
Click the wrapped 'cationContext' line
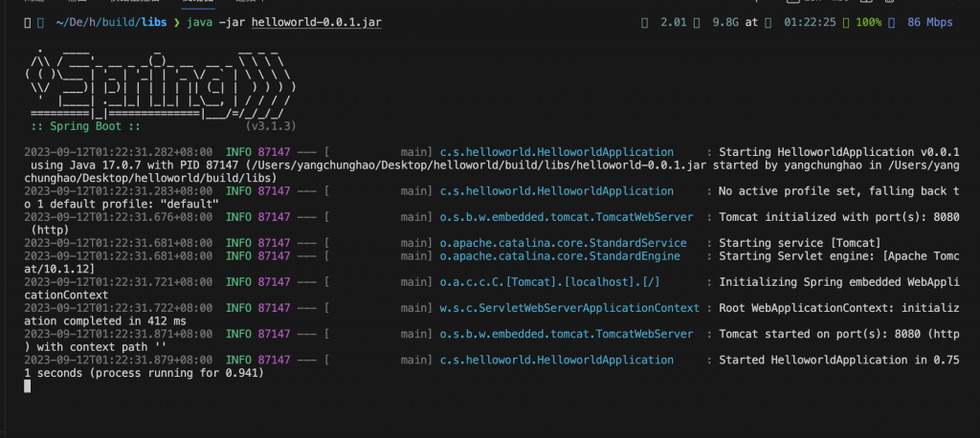pyautogui.click(x=66, y=295)
